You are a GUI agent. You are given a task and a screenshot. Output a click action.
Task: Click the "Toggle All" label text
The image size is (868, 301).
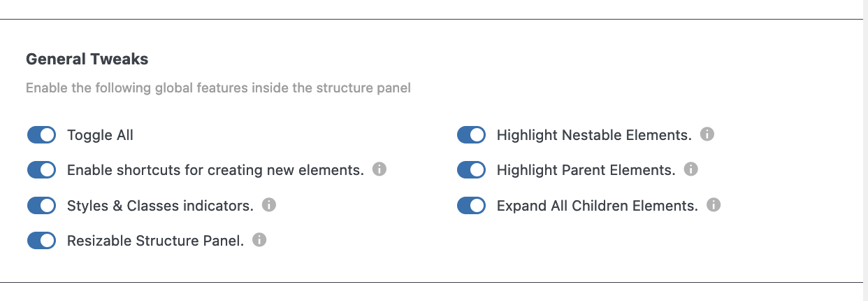click(x=100, y=135)
